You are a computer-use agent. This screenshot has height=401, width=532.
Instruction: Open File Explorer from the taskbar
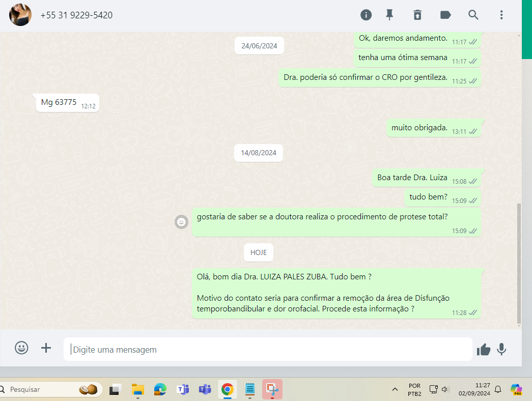click(138, 389)
